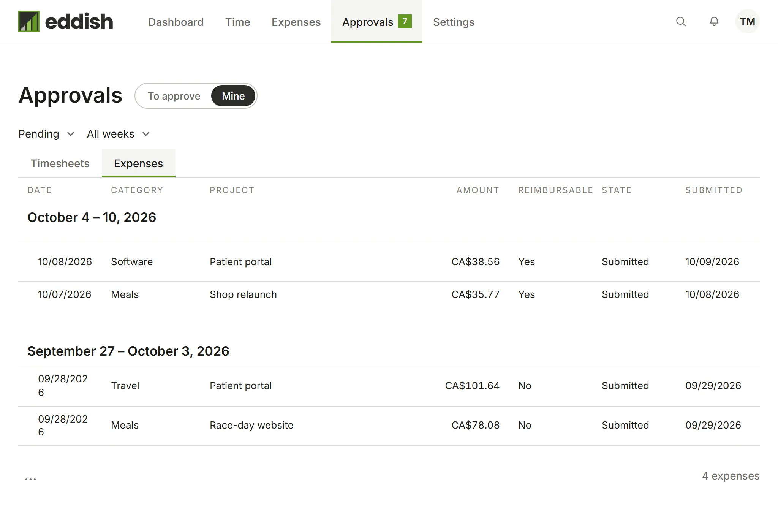The height and width of the screenshot is (532, 778).
Task: Click the 4 expenses count label
Action: click(731, 476)
